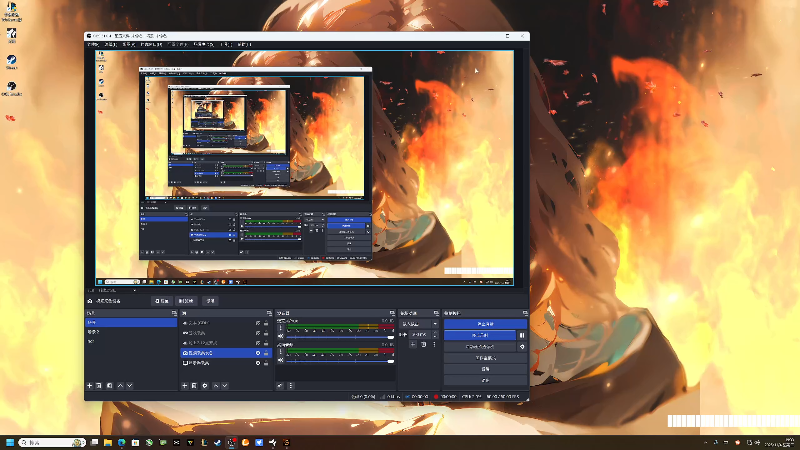Adjust first mixer channel volume slider
Viewport: 800px width, 450px height.
coord(340,337)
